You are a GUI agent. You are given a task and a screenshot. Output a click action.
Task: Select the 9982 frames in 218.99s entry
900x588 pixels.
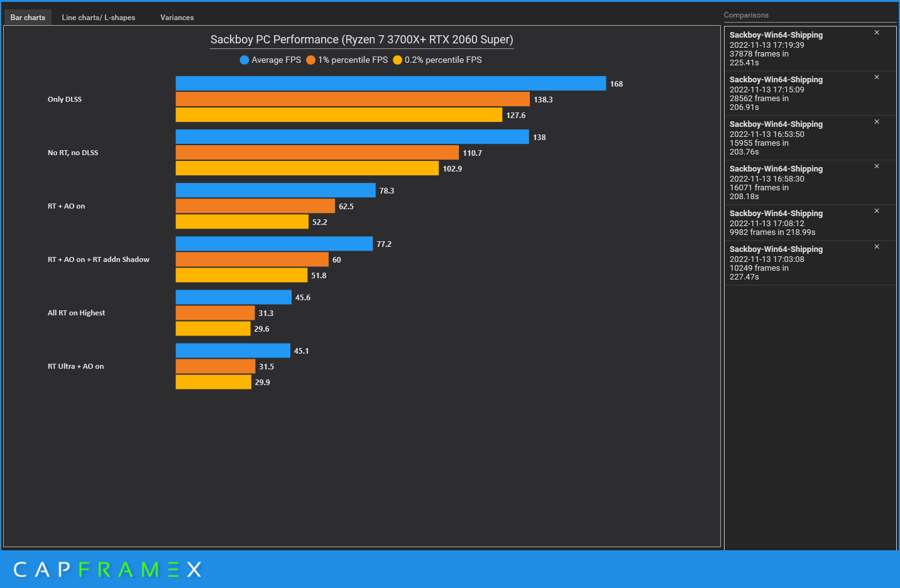[x=810, y=223]
